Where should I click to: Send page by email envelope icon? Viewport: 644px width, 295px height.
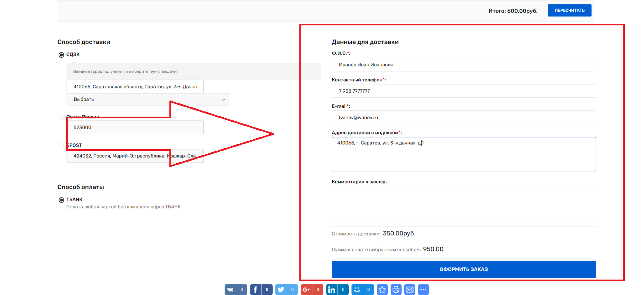tap(409, 290)
